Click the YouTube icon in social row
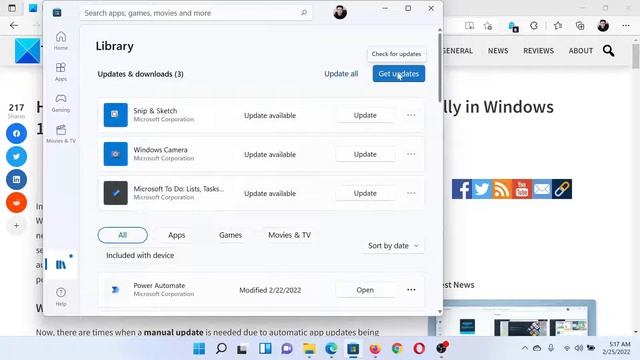 [522, 189]
